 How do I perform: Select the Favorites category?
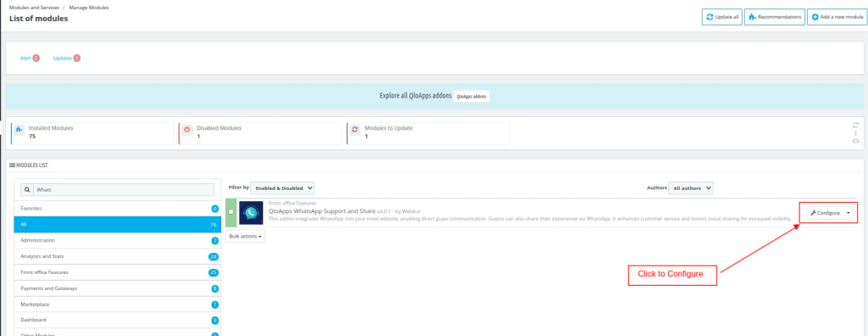117,209
